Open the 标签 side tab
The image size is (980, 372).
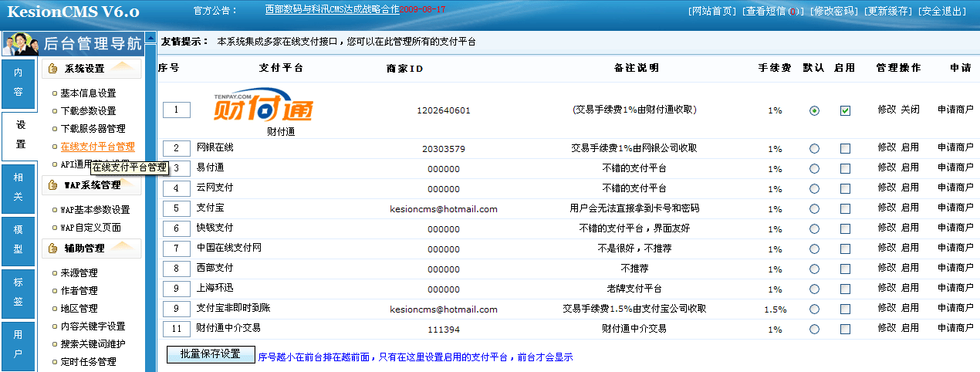(x=19, y=293)
